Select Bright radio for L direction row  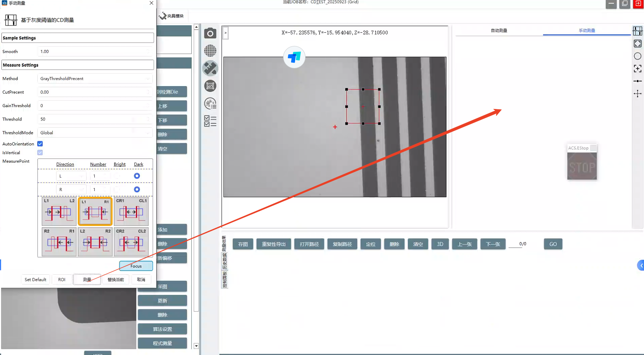[x=118, y=176]
